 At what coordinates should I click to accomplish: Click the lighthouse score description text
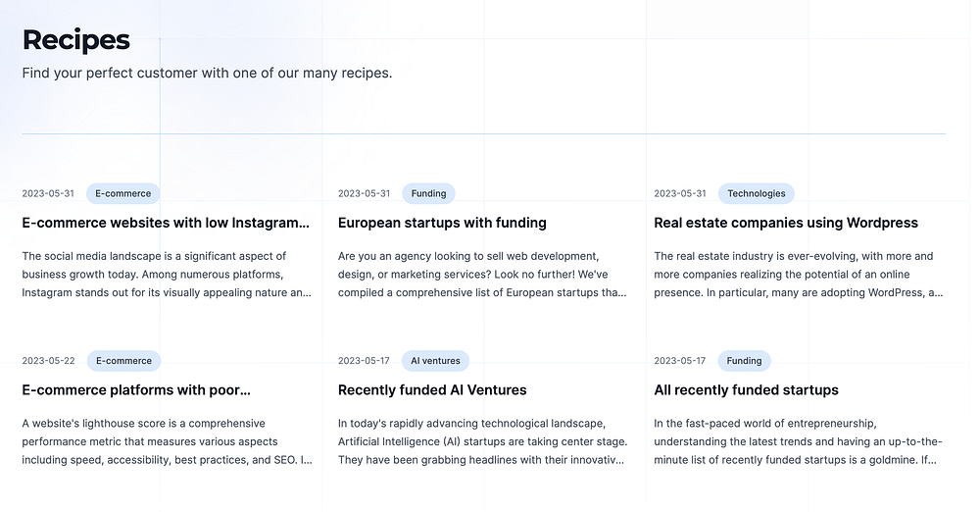[167, 441]
